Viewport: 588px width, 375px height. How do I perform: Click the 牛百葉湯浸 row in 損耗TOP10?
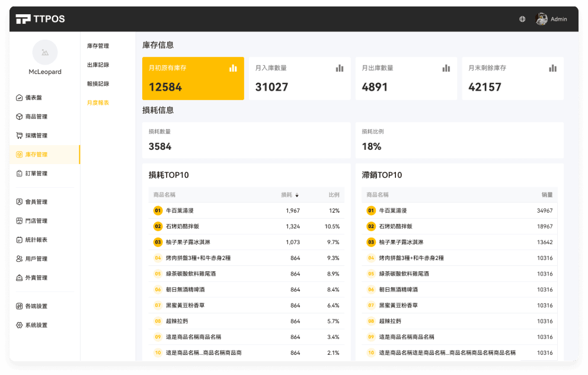pos(180,211)
